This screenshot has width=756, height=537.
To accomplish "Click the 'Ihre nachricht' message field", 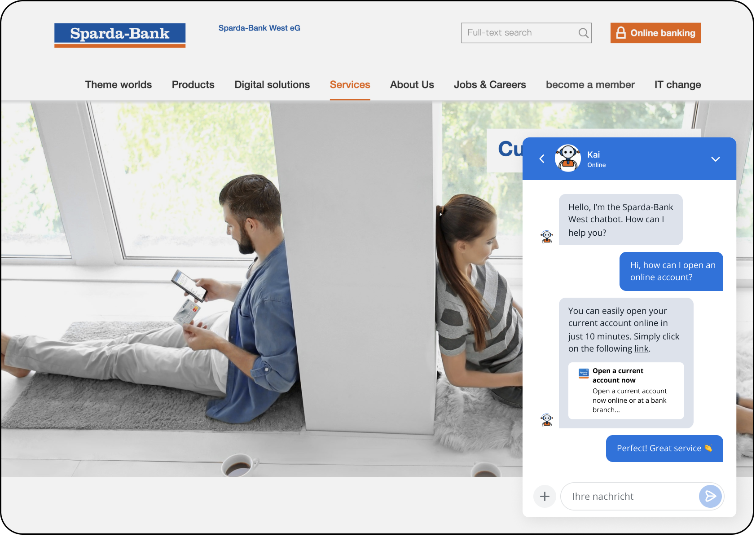I will [629, 497].
